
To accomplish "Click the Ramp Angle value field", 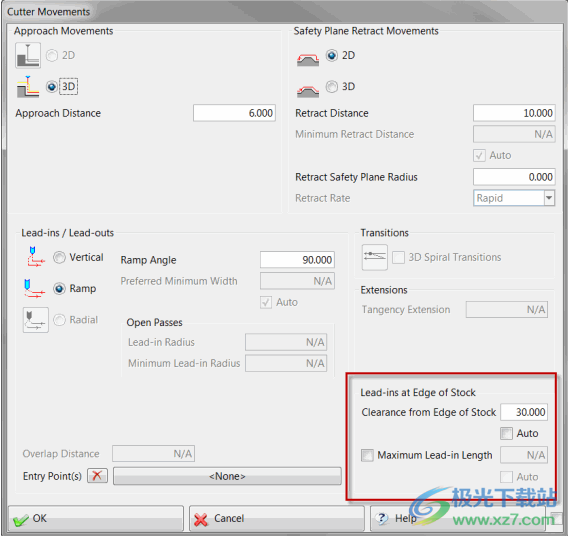I will click(297, 260).
